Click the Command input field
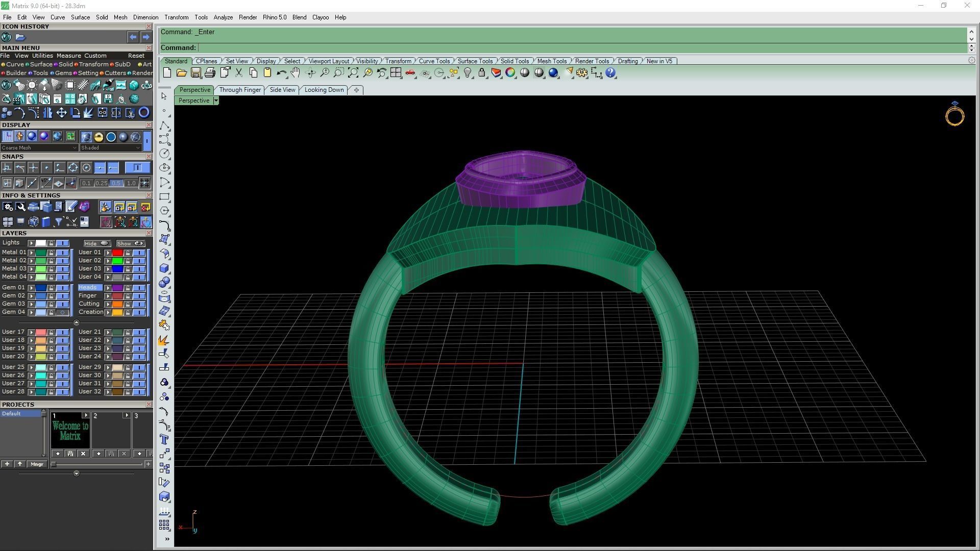The width and height of the screenshot is (980, 551). click(582, 47)
